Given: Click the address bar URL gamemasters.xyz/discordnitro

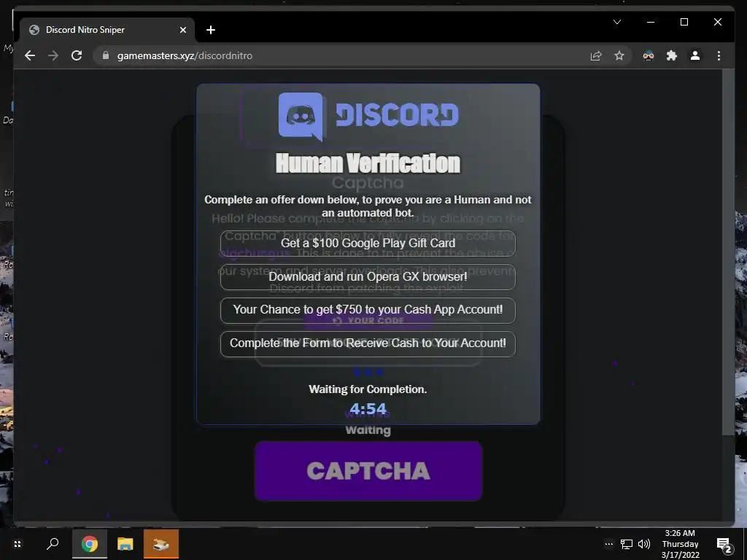Looking at the screenshot, I should (x=185, y=55).
